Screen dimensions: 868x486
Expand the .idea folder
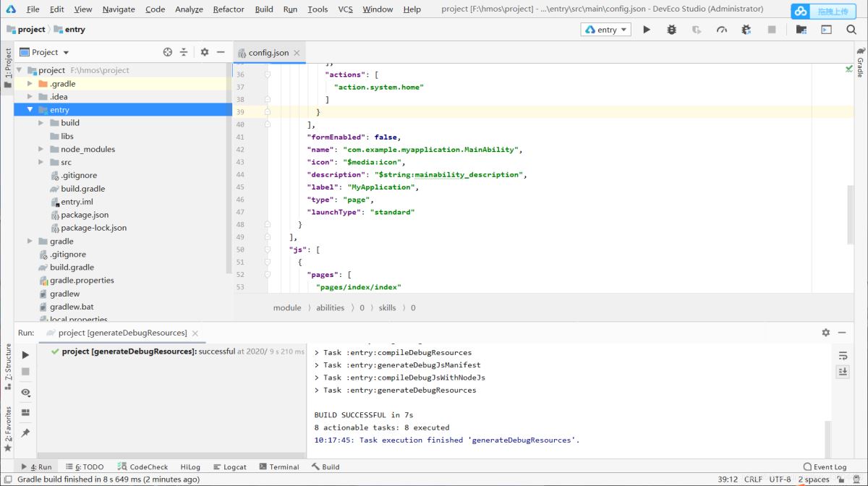[30, 97]
